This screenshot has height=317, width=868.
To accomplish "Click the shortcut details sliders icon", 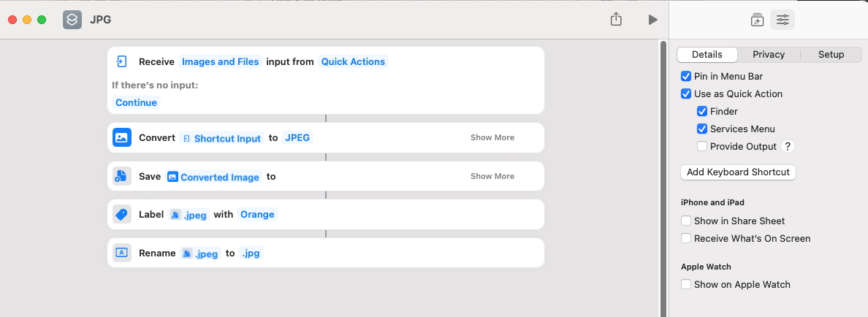I will click(x=783, y=20).
